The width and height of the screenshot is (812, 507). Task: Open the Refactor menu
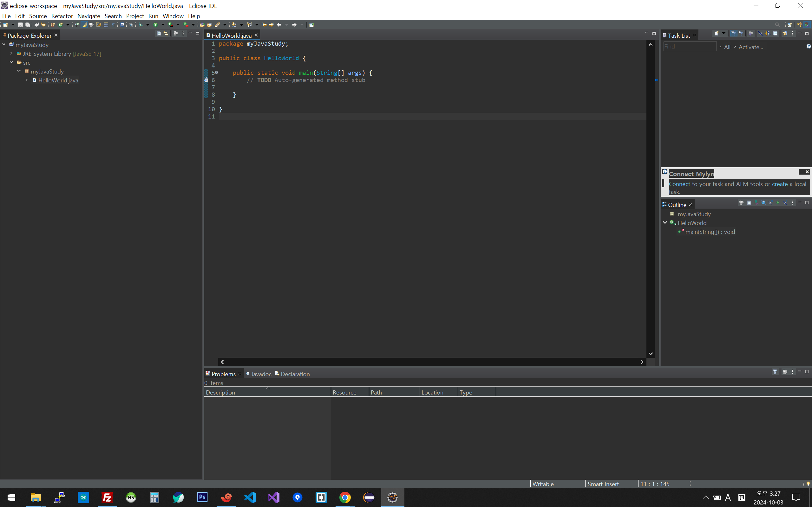click(62, 16)
